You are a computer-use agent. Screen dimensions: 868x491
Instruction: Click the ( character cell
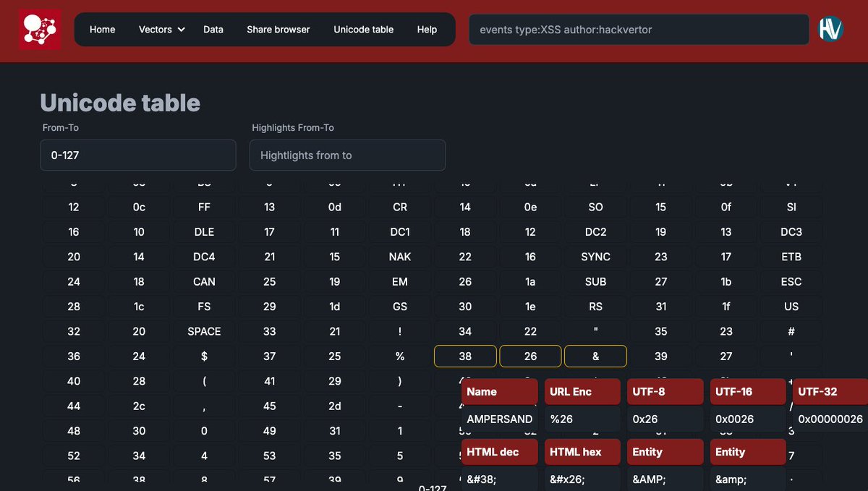point(204,381)
